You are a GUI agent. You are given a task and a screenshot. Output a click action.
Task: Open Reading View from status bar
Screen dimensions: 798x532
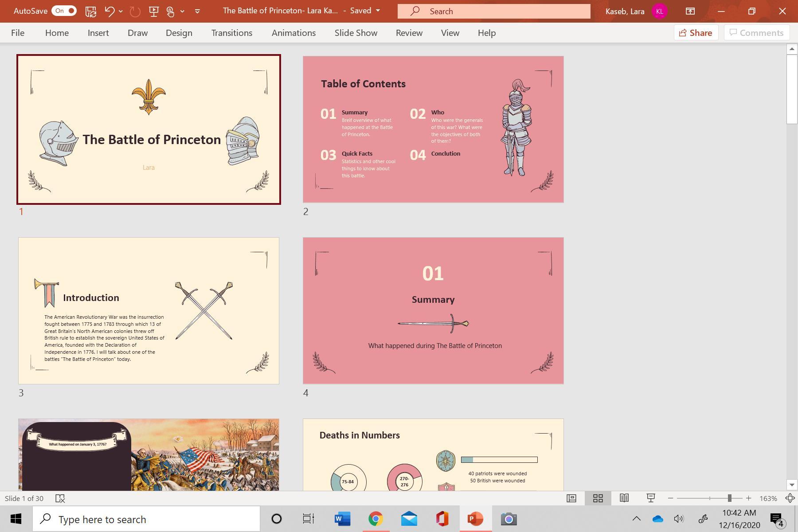(x=624, y=498)
